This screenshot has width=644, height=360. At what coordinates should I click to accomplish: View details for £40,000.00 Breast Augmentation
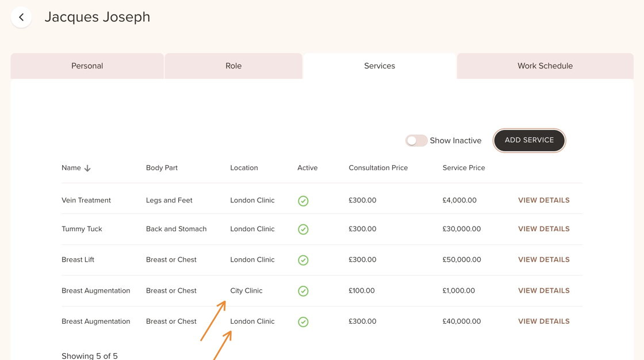(x=543, y=321)
